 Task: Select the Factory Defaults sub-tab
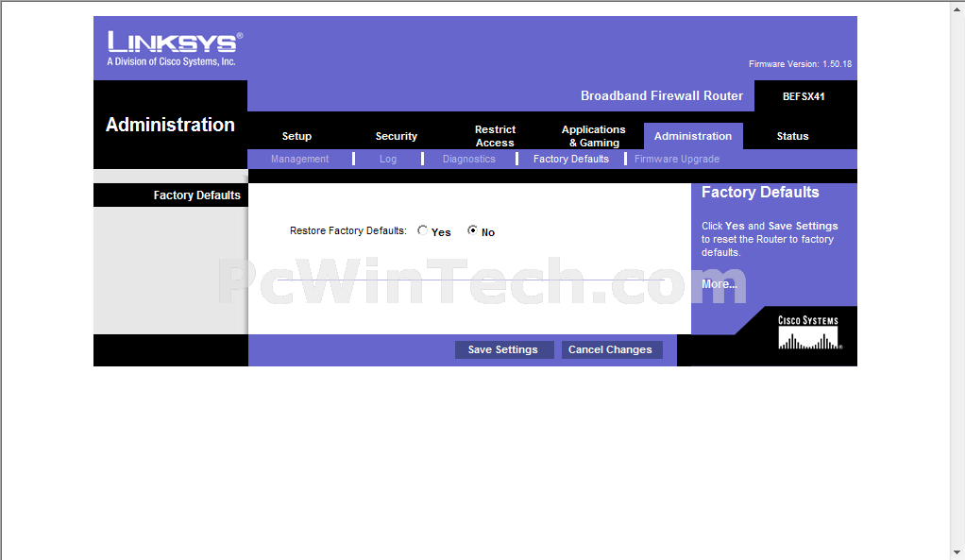(x=571, y=159)
